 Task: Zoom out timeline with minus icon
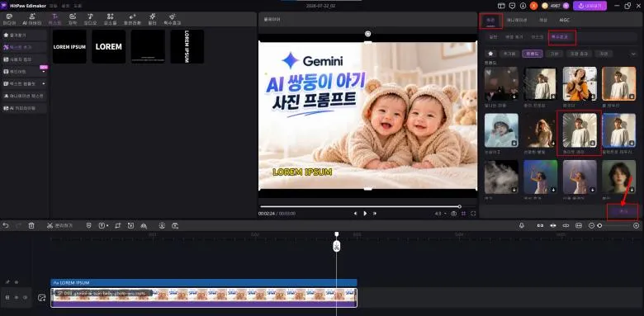[x=592, y=225]
